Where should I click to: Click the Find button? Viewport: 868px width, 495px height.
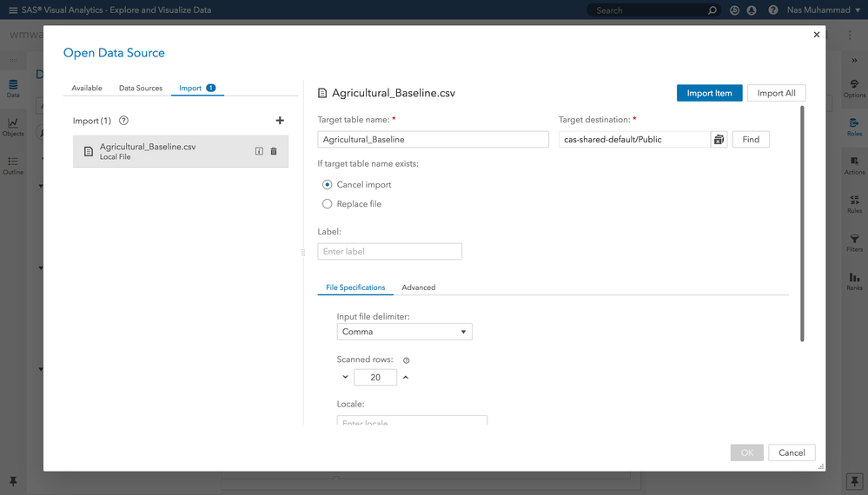point(751,139)
